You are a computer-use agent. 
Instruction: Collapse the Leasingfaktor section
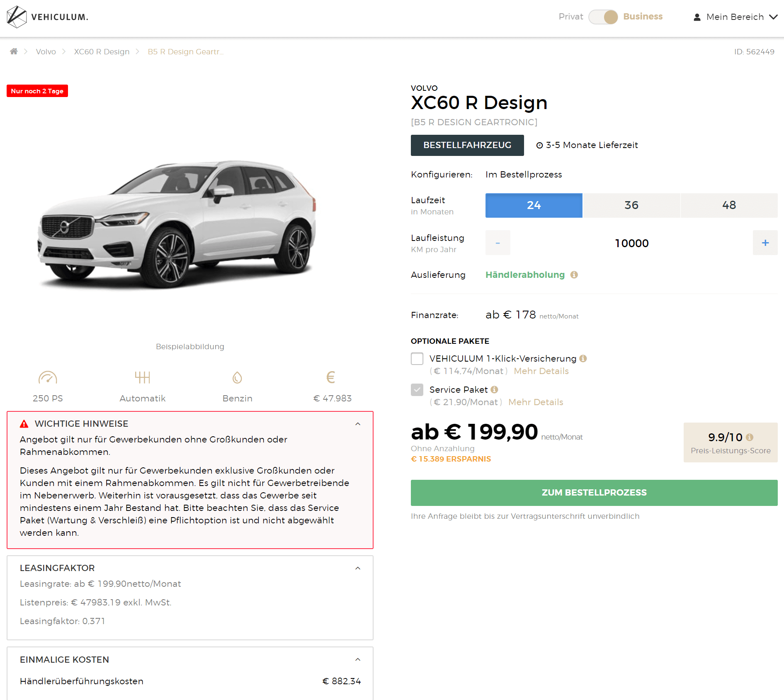[x=358, y=568]
